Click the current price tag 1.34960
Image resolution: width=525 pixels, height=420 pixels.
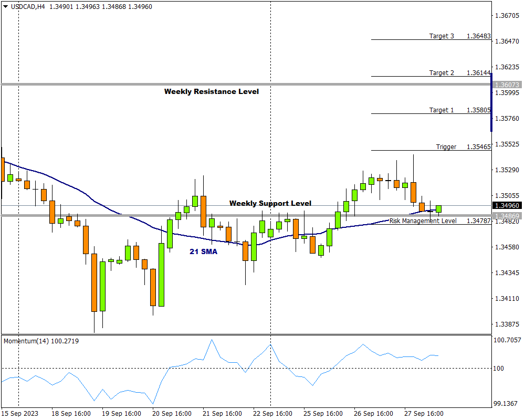(507, 206)
